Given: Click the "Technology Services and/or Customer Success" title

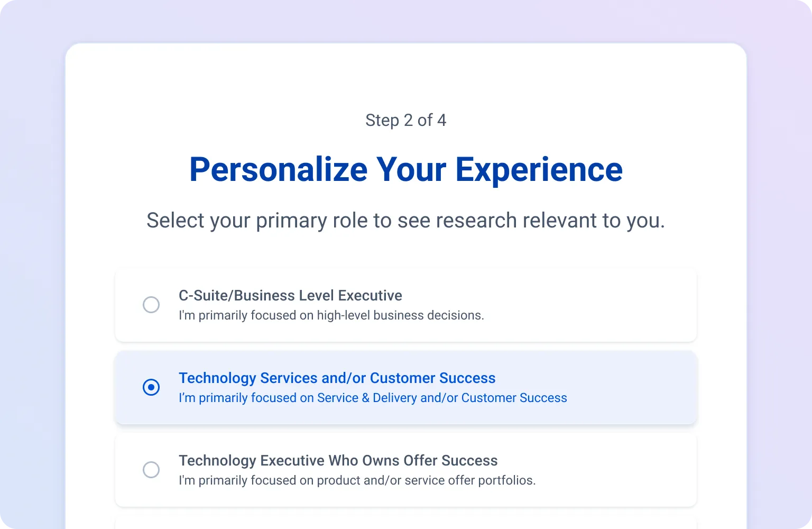Looking at the screenshot, I should pyautogui.click(x=337, y=378).
